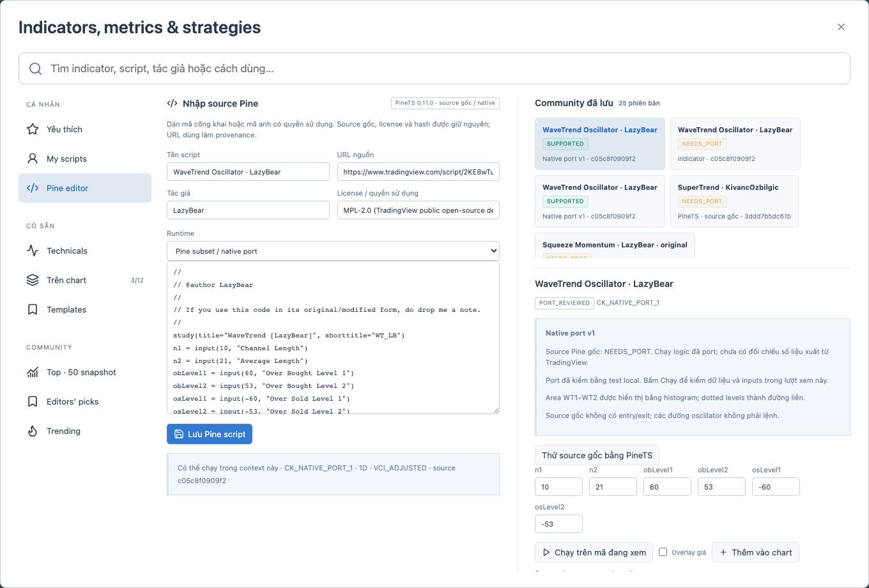Click the chart icon for Top · 50 snapshot
Image resolution: width=869 pixels, height=588 pixels.
click(x=33, y=372)
